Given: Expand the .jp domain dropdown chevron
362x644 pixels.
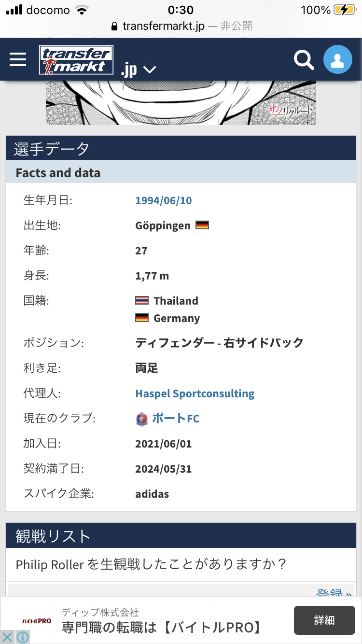Looking at the screenshot, I should tap(150, 70).
